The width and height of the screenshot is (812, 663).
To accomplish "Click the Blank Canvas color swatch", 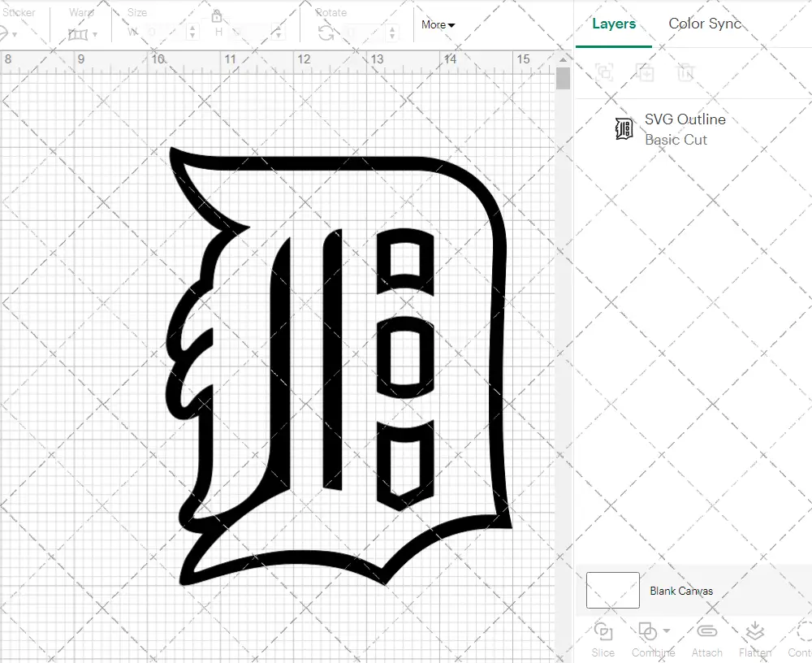I will click(612, 590).
